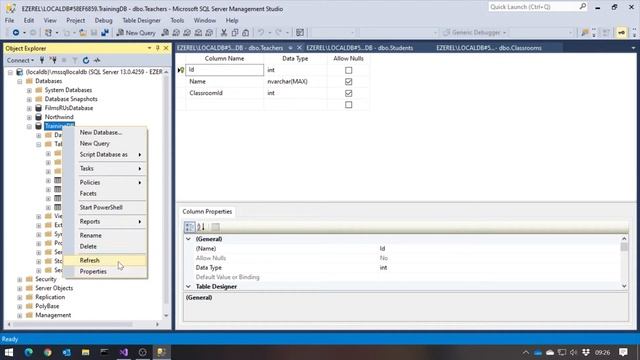
Task: Pin the Object Explorer panel
Action: pos(158,48)
